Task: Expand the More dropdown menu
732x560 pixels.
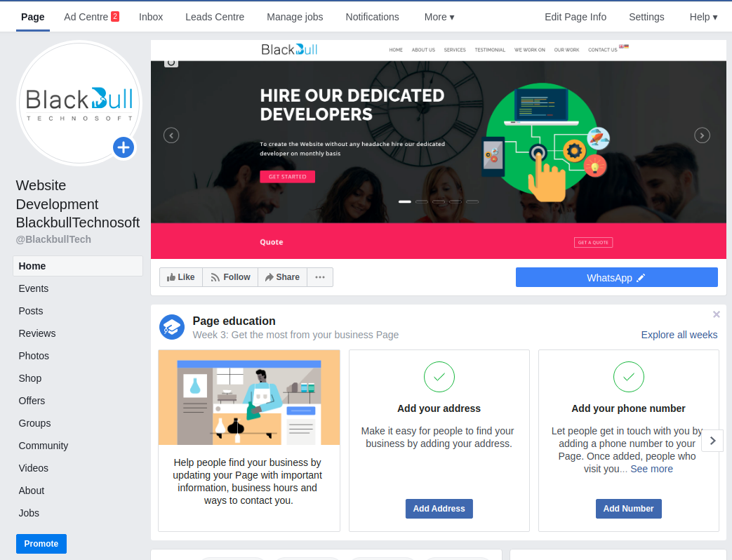Action: pyautogui.click(x=439, y=17)
